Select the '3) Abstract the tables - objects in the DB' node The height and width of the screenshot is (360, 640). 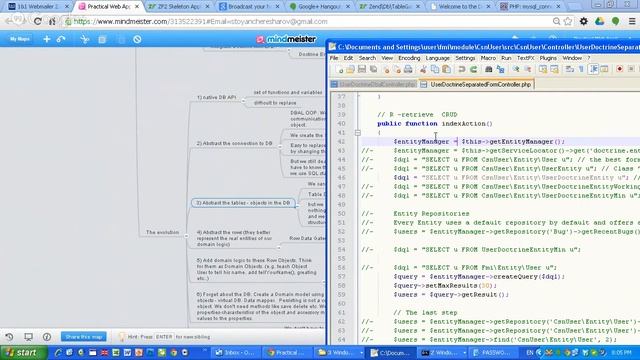pyautogui.click(x=243, y=203)
